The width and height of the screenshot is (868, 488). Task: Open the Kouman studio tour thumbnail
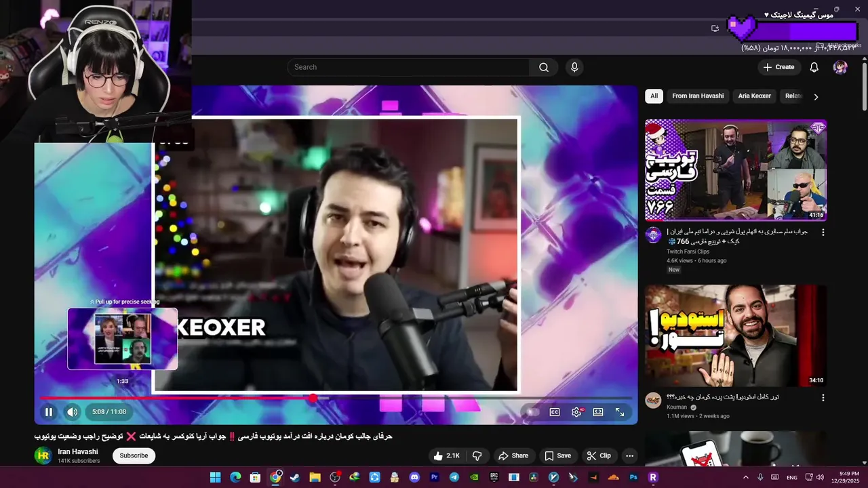736,335
